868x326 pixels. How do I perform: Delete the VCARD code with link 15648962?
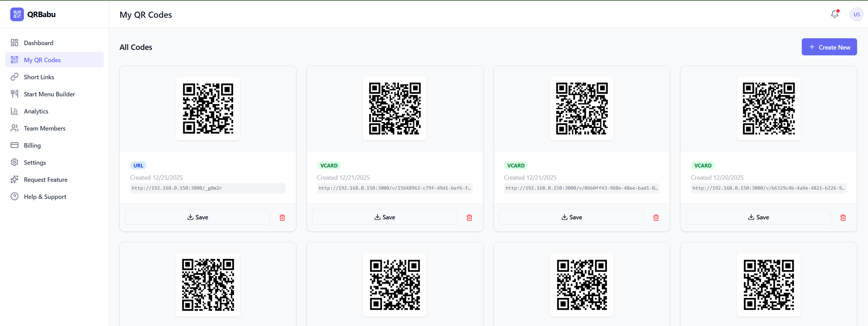click(x=469, y=217)
